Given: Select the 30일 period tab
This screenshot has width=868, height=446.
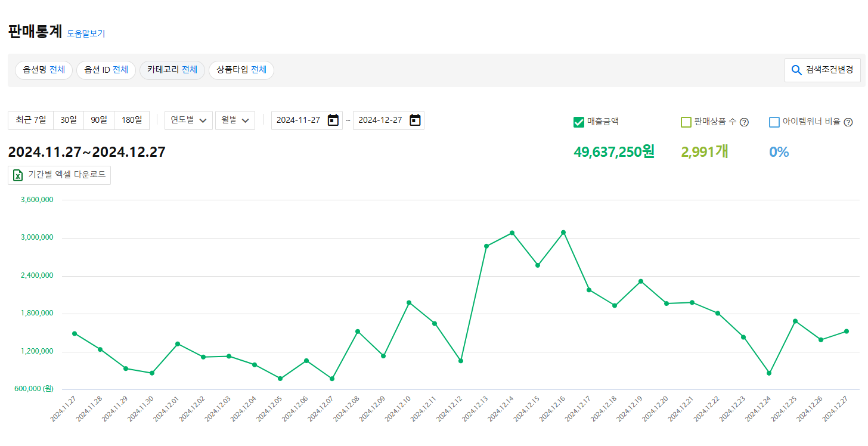Looking at the screenshot, I should [69, 120].
